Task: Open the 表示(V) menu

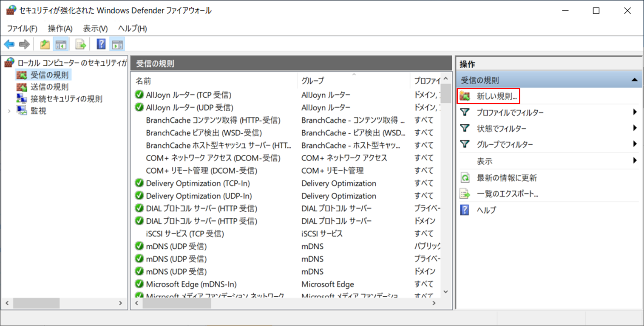Action: [x=95, y=28]
